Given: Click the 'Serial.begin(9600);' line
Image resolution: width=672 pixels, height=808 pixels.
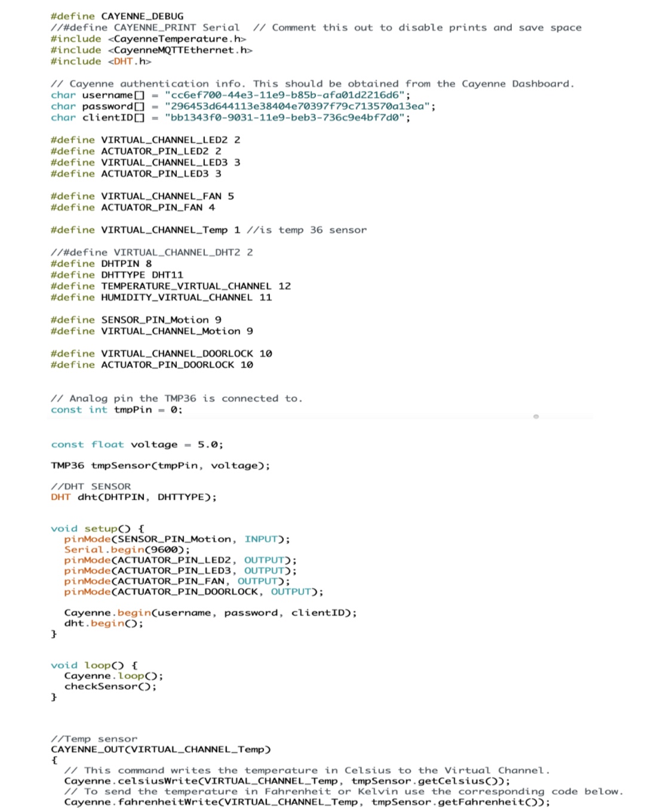Looking at the screenshot, I should [x=127, y=550].
